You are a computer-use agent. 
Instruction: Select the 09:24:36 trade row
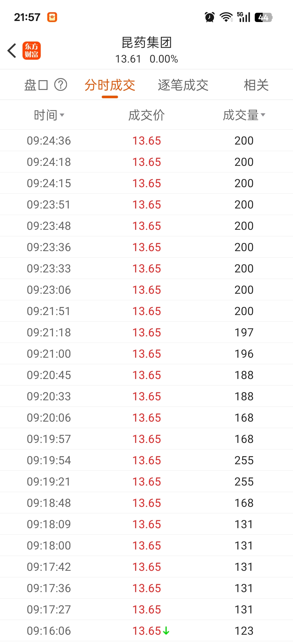click(x=146, y=141)
